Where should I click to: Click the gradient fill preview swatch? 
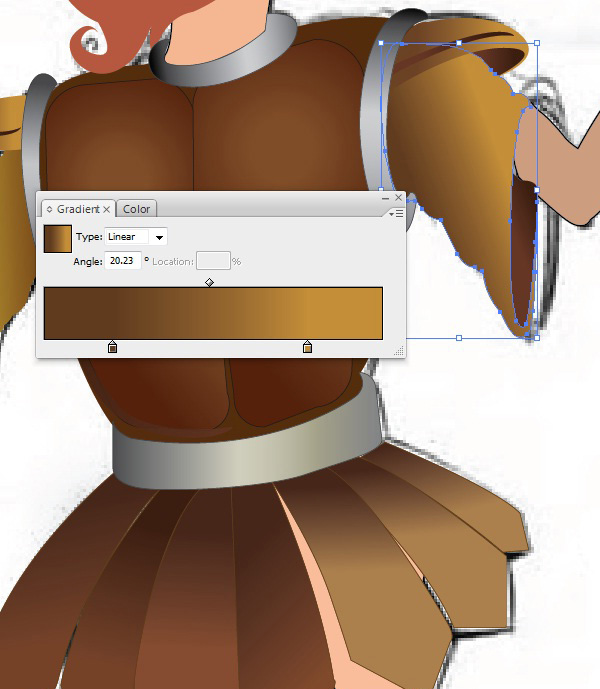(58, 239)
